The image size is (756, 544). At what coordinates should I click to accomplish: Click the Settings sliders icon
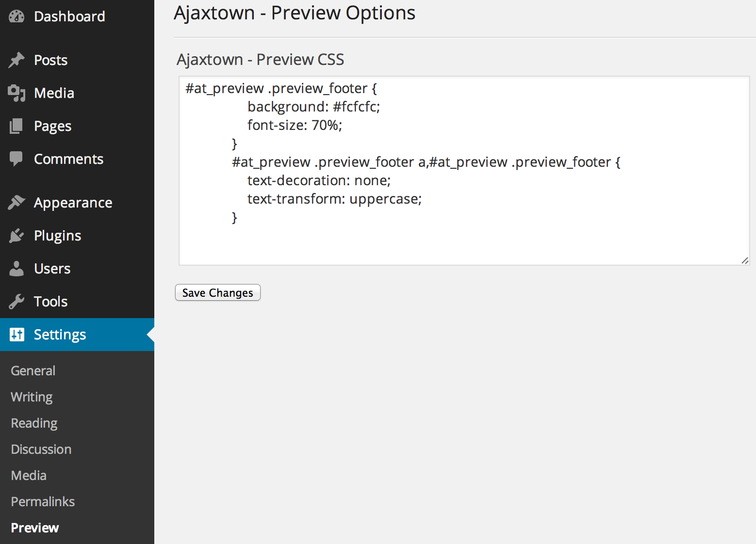(17, 335)
